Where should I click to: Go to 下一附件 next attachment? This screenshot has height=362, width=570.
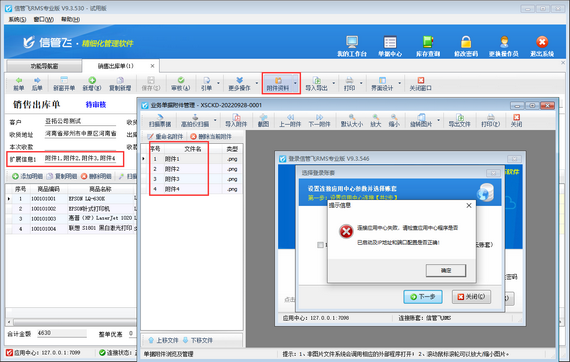pos(320,120)
